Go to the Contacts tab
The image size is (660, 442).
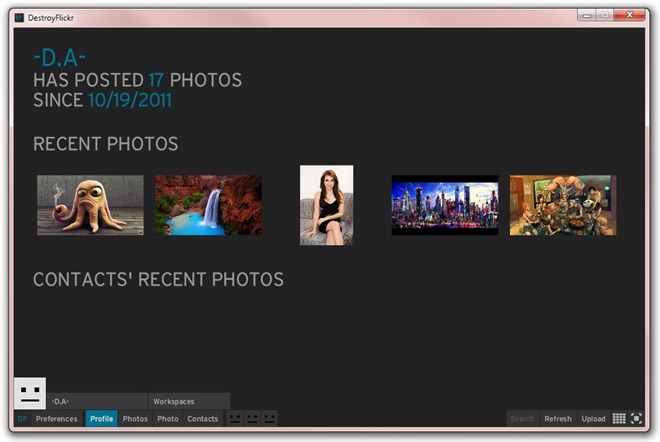(203, 418)
